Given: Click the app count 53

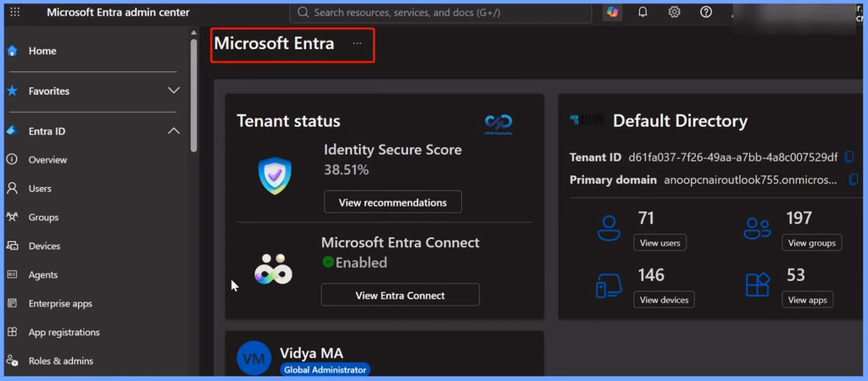Looking at the screenshot, I should coord(795,275).
